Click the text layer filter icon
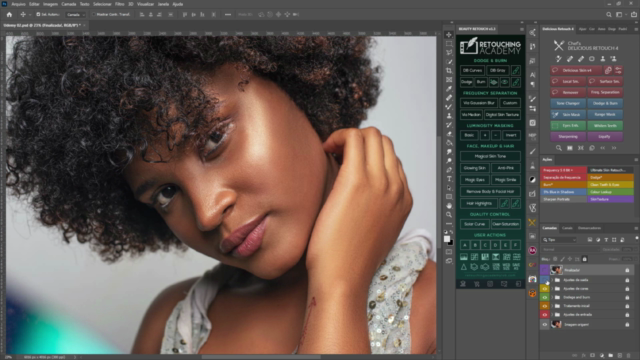 coord(606,240)
